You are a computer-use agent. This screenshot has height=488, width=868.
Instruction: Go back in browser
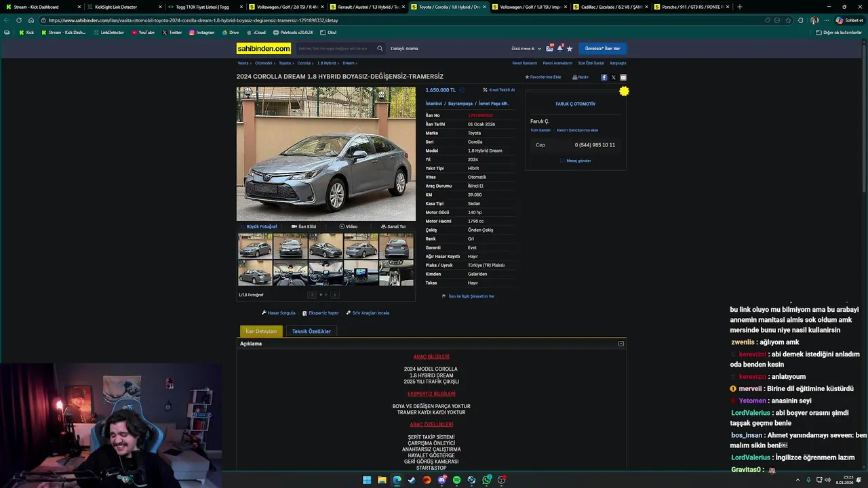click(x=7, y=20)
